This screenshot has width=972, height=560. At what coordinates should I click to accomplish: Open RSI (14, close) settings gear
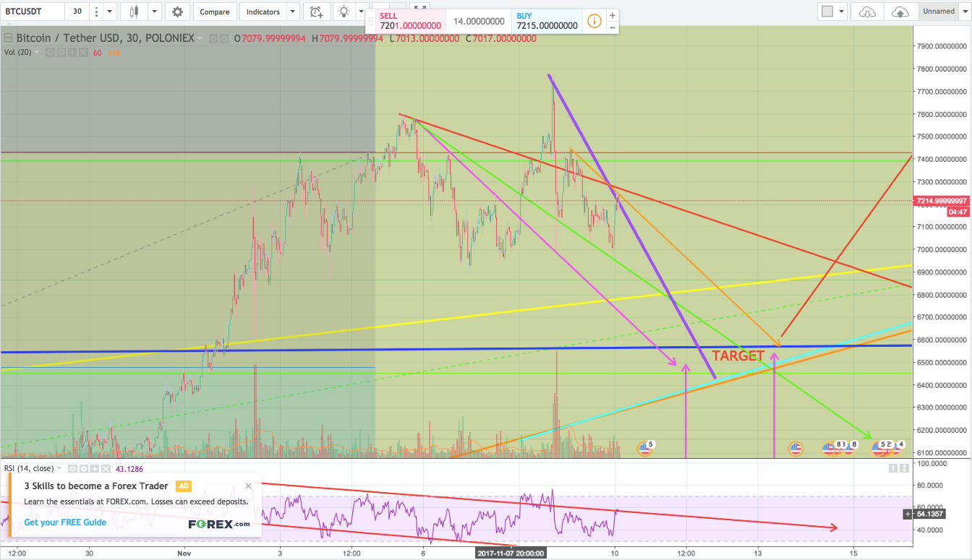(x=84, y=468)
